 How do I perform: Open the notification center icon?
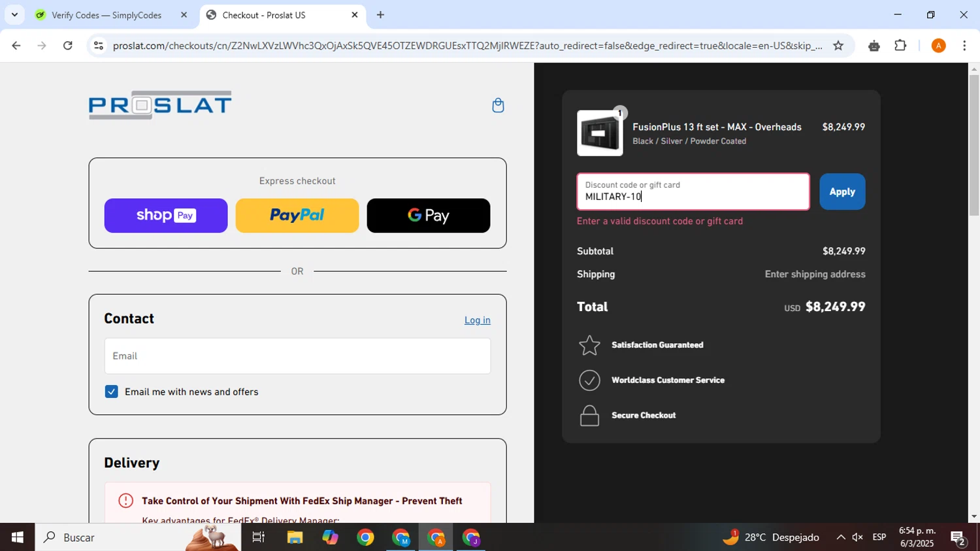958,538
